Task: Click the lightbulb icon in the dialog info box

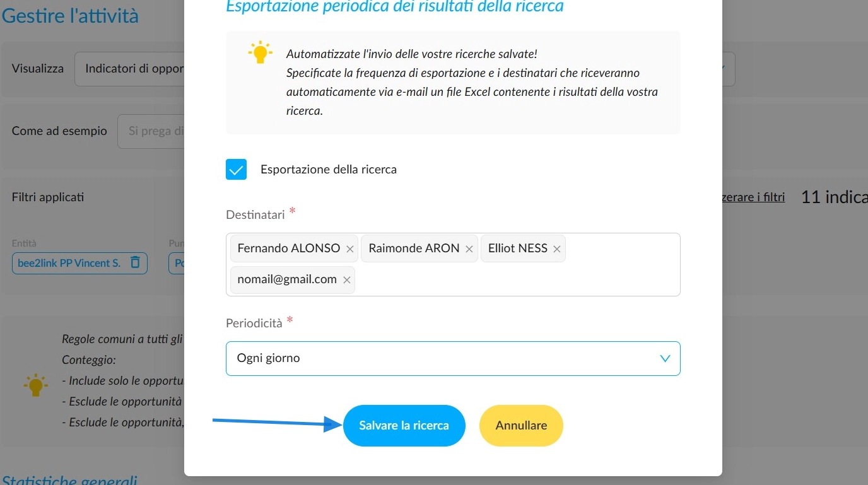Action: tap(260, 52)
